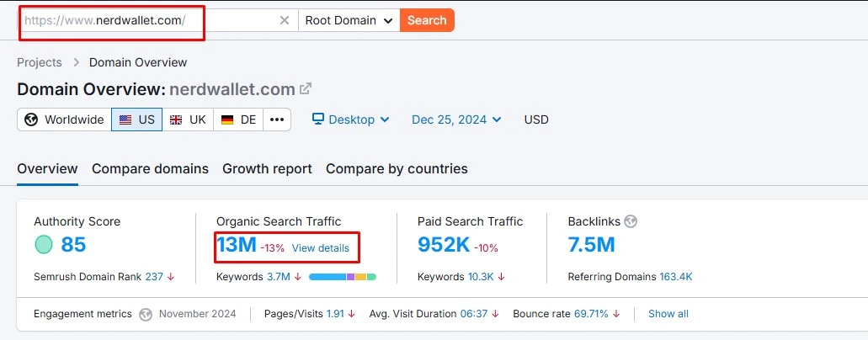This screenshot has height=340, width=868.
Task: Switch to the Compare domains tab
Action: click(x=150, y=169)
